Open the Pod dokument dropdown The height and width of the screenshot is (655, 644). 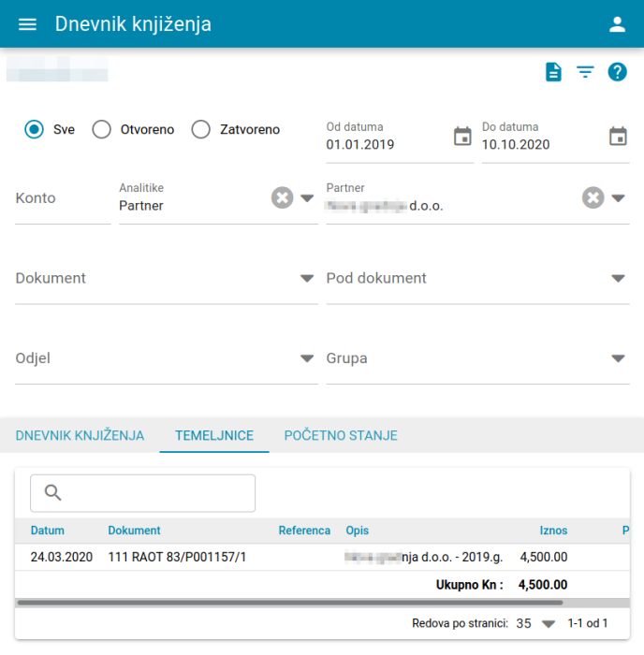coord(477,278)
